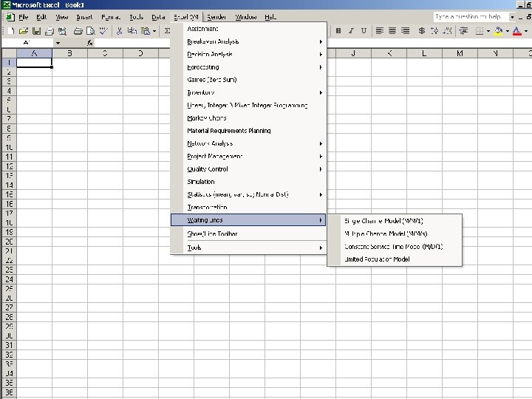Open the Edit menu
Image resolution: width=532 pixels, height=399 pixels.
41,17
